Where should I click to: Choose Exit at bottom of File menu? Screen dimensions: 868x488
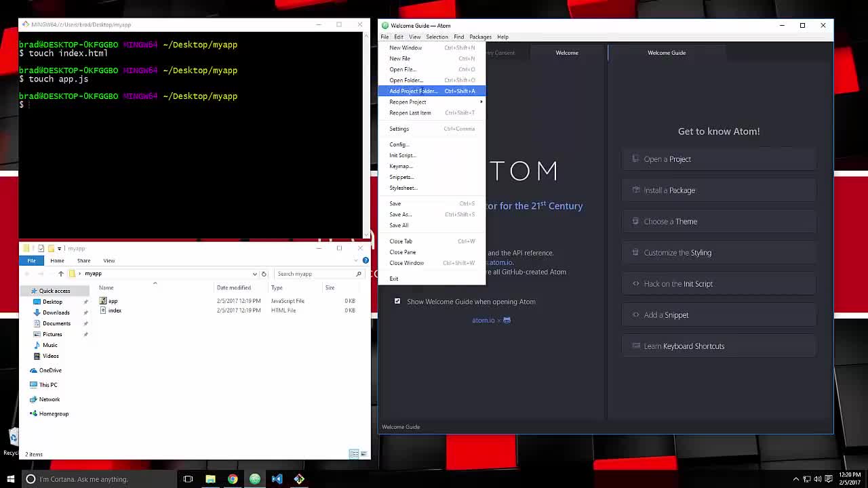[432, 279]
